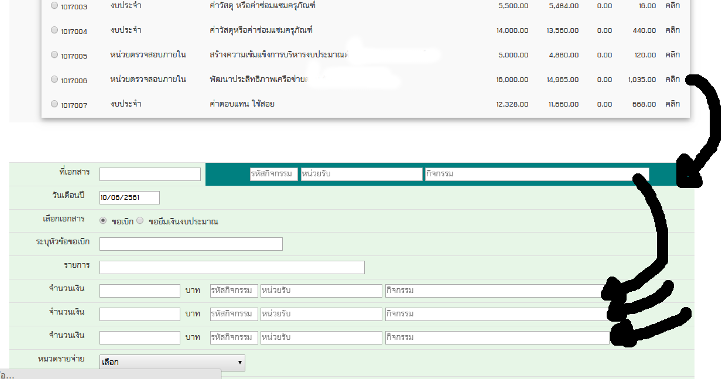Click the remaining balance 120.00
Screen dimensions: 727x379
[x=645, y=55]
